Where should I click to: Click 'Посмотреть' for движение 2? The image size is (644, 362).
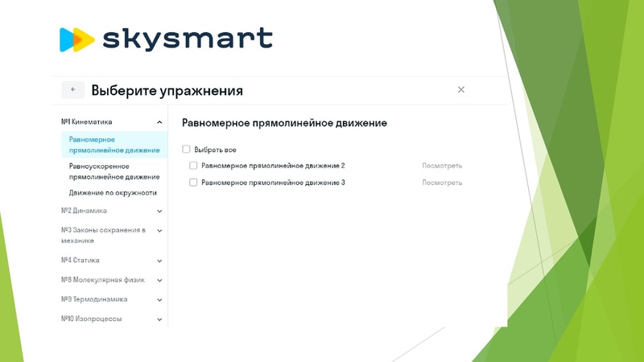coord(442,166)
